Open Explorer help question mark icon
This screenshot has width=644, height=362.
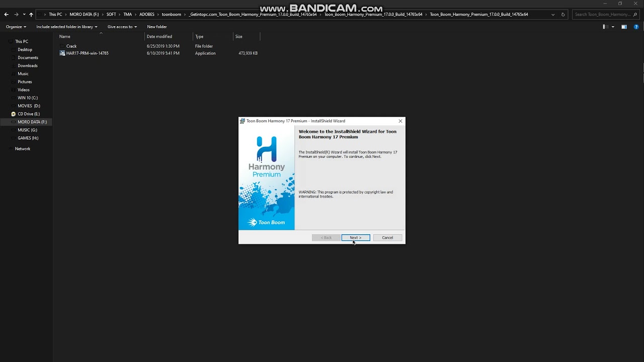[636, 27]
